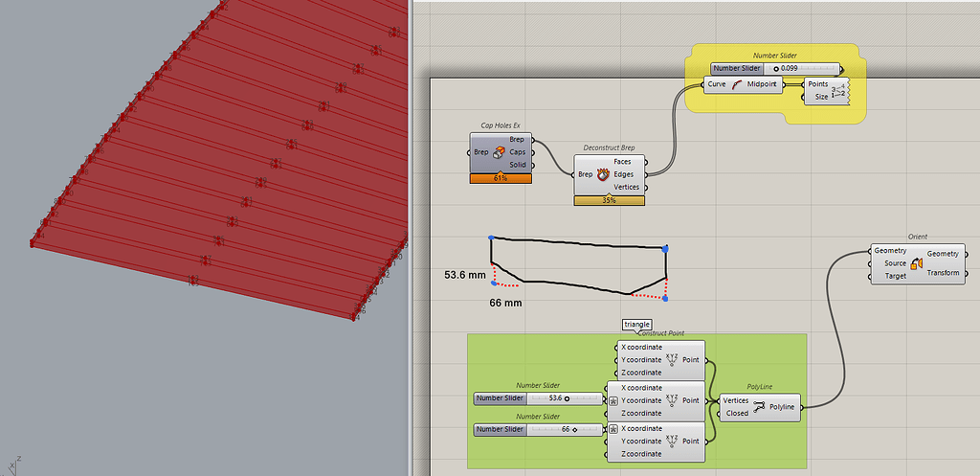
Task: Select the Deconstruct Brep component icon
Action: click(604, 174)
